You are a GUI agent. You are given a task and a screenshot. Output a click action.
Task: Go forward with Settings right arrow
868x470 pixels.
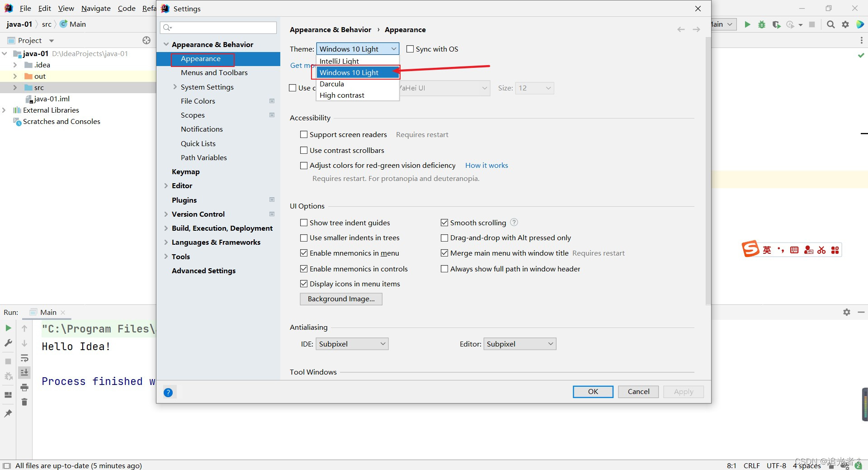click(x=696, y=29)
